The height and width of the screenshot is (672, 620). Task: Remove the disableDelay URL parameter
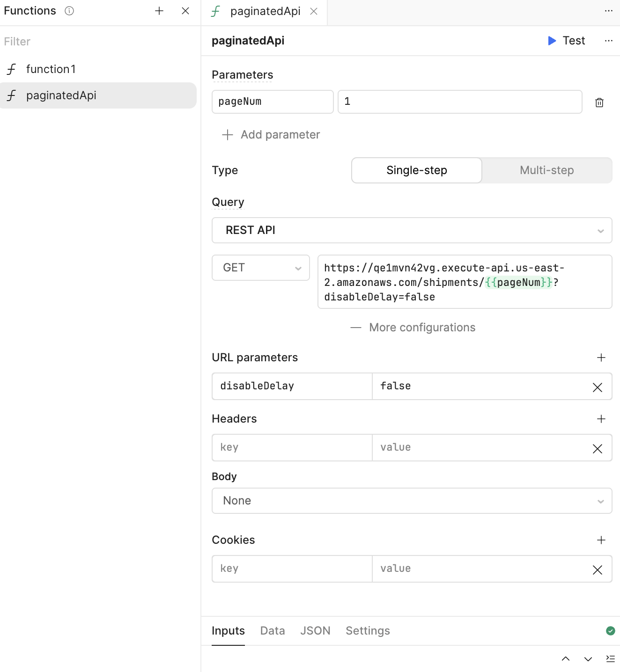(x=598, y=387)
